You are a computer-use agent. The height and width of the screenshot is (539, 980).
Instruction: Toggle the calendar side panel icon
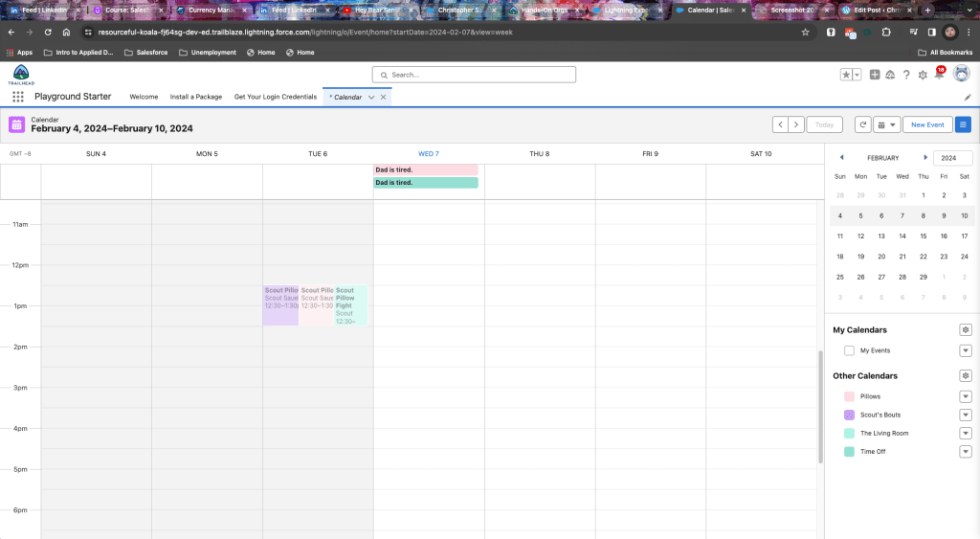[963, 124]
